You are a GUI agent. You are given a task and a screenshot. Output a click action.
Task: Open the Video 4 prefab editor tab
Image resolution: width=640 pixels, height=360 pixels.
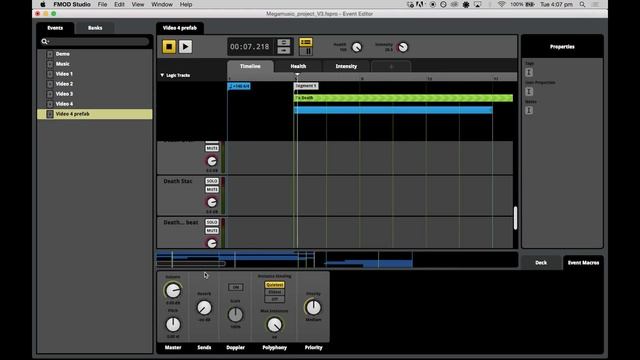[x=180, y=28]
